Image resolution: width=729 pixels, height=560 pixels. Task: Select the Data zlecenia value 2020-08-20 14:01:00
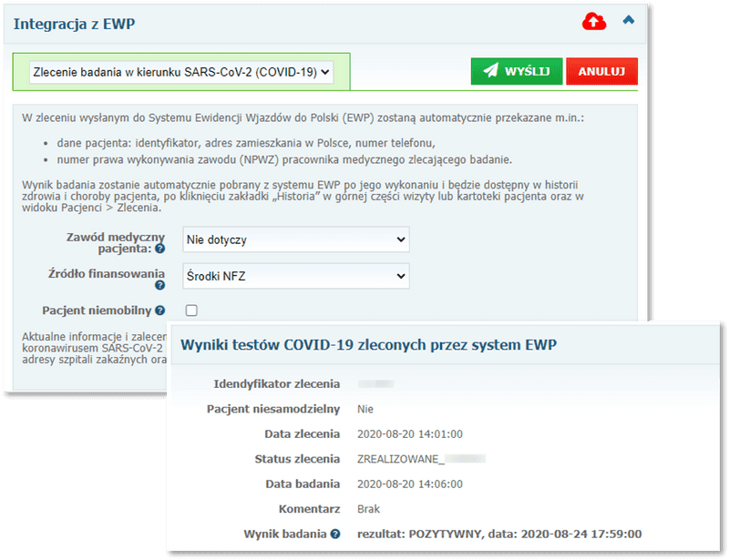[409, 434]
